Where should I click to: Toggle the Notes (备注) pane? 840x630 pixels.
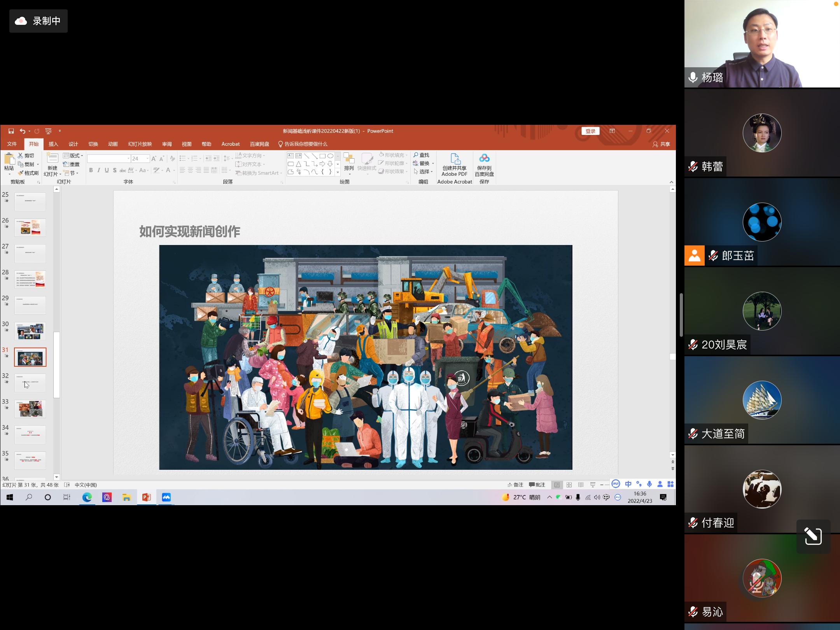pos(515,485)
